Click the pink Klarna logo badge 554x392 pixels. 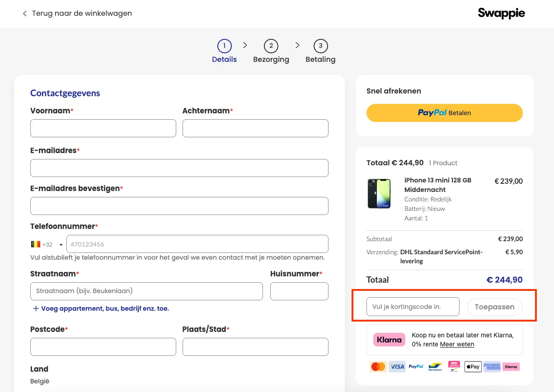click(389, 340)
